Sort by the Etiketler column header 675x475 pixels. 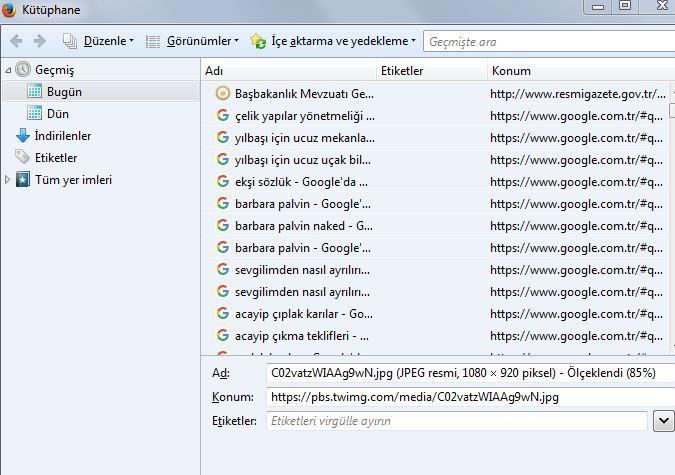[432, 71]
